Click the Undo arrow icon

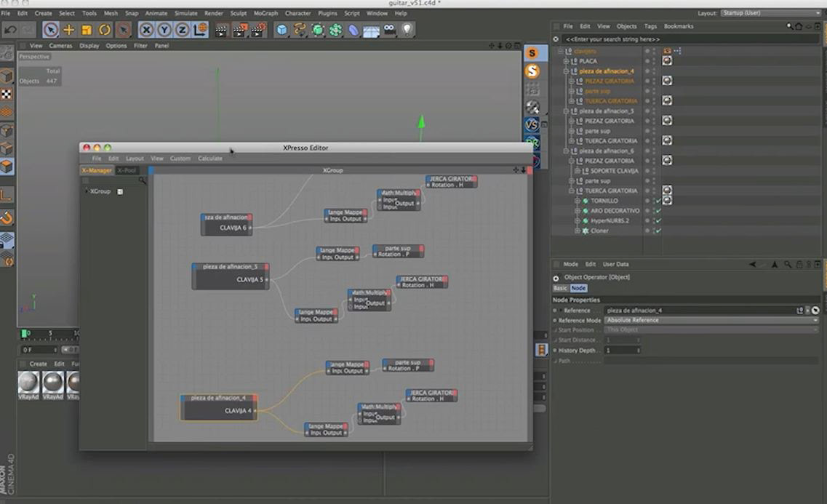tap(10, 30)
